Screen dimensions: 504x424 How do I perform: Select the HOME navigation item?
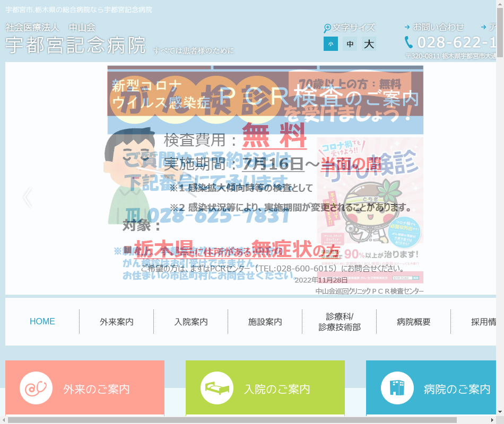42,322
